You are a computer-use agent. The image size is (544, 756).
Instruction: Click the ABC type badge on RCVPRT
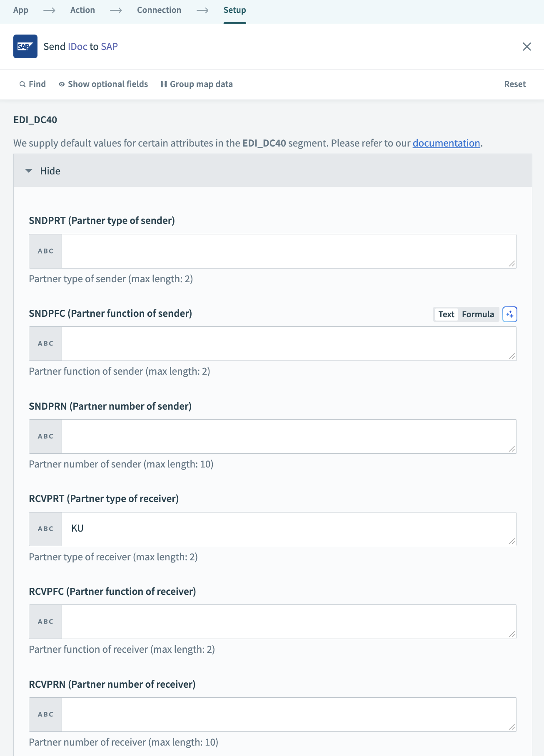[45, 529]
